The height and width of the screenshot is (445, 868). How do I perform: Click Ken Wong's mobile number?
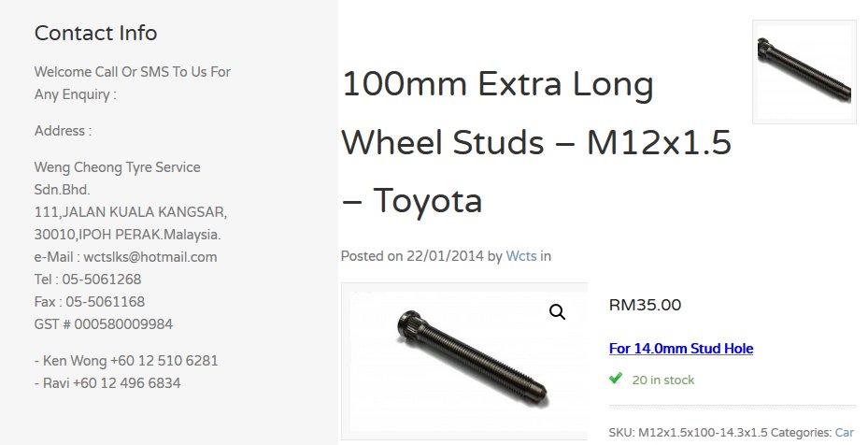[x=164, y=361]
